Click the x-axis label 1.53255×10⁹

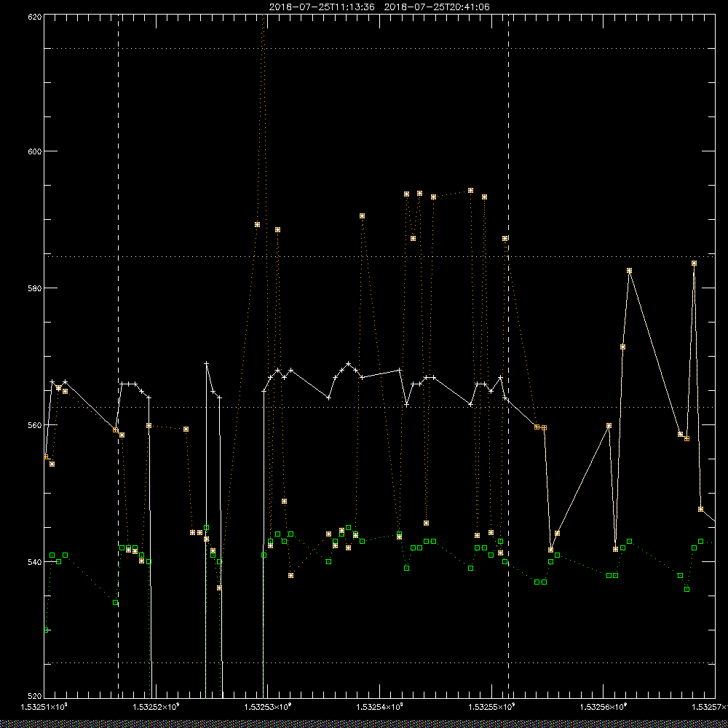coord(491,707)
